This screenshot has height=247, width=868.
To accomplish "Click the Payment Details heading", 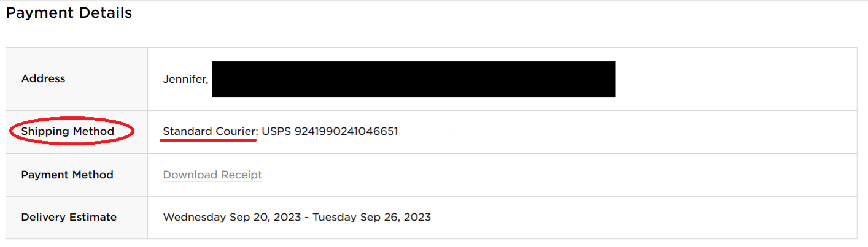I will pos(69,12).
